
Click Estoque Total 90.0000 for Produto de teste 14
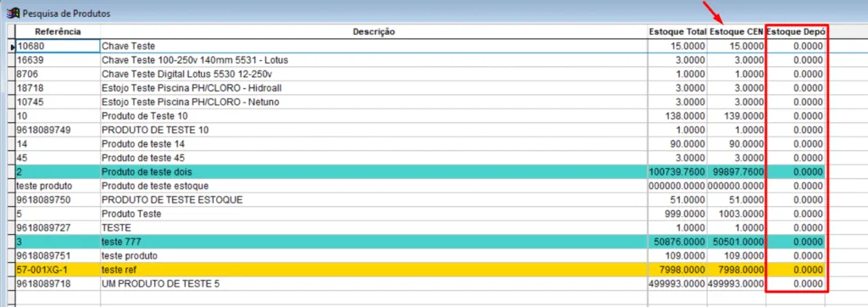687,144
